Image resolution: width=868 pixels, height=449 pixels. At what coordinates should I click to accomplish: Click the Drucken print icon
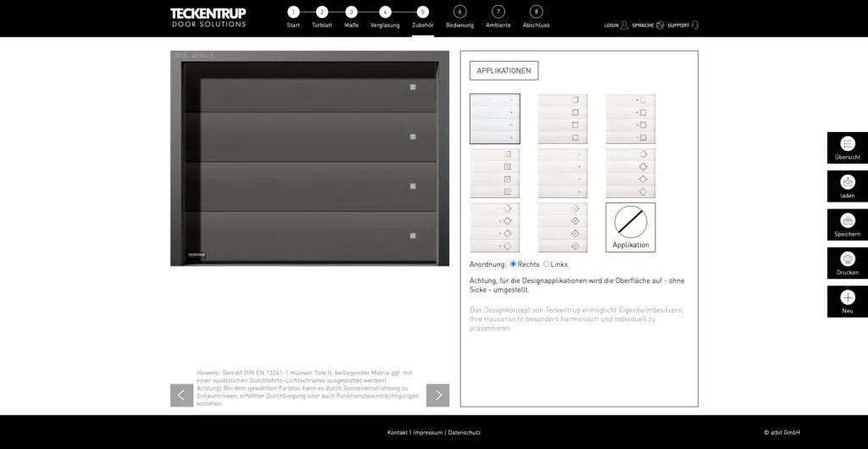847,260
